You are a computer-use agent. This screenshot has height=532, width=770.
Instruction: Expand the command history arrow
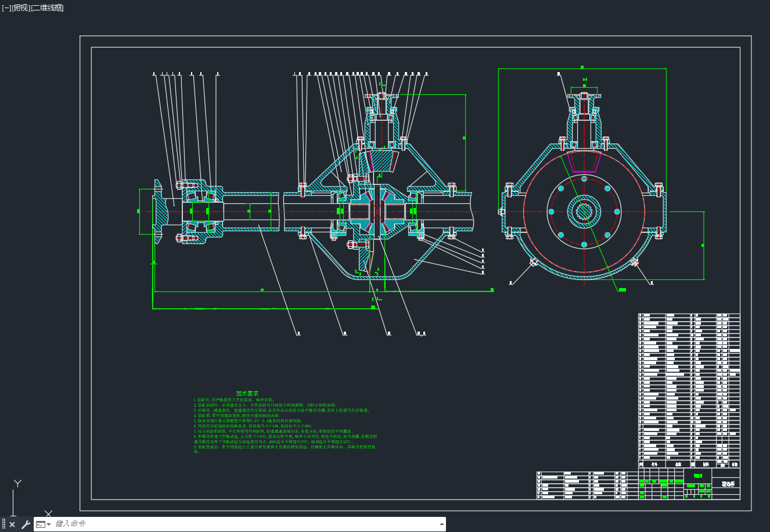tap(441, 524)
